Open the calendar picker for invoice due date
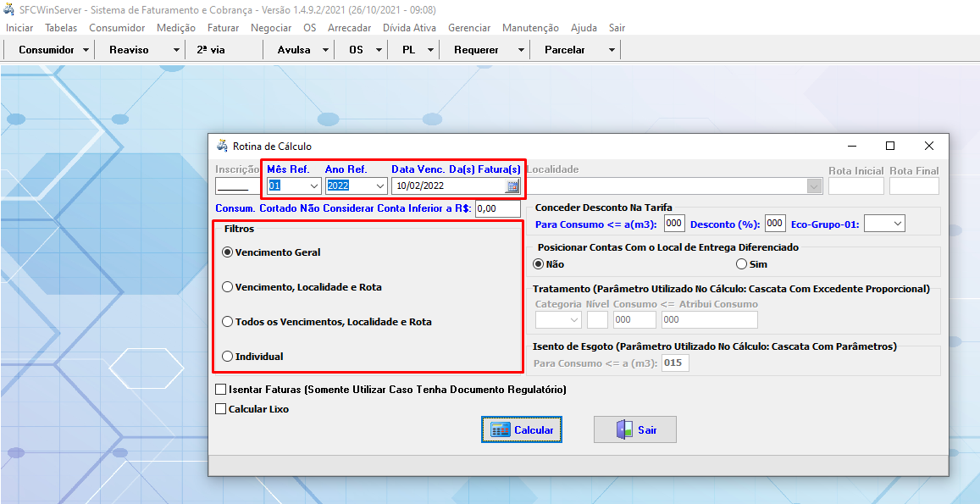980x504 pixels. pos(512,186)
